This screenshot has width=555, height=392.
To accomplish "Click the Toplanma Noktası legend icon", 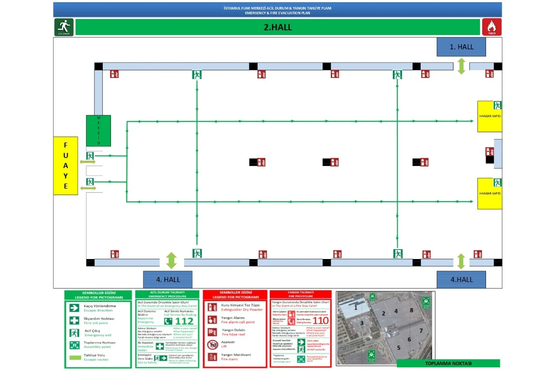I will (x=74, y=345).
